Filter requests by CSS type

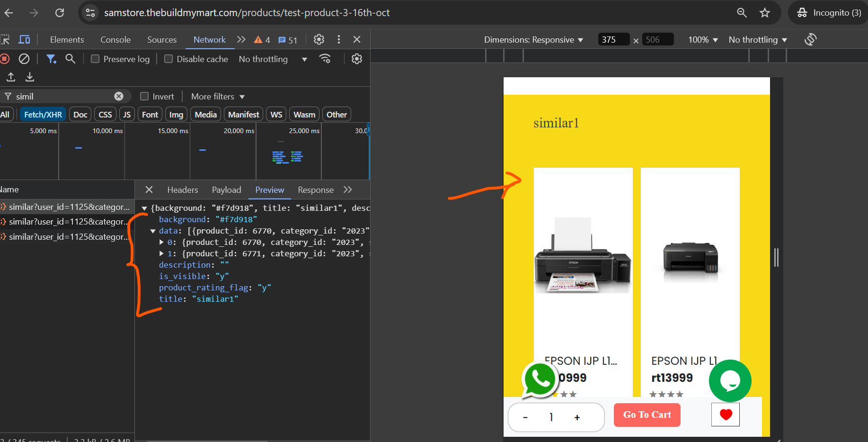105,115
